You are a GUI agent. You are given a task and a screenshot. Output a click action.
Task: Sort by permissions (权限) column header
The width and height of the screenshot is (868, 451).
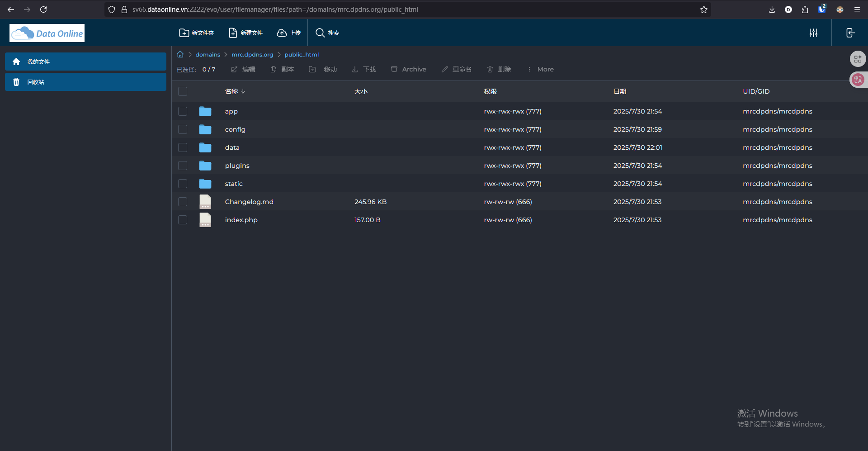pyautogui.click(x=490, y=91)
